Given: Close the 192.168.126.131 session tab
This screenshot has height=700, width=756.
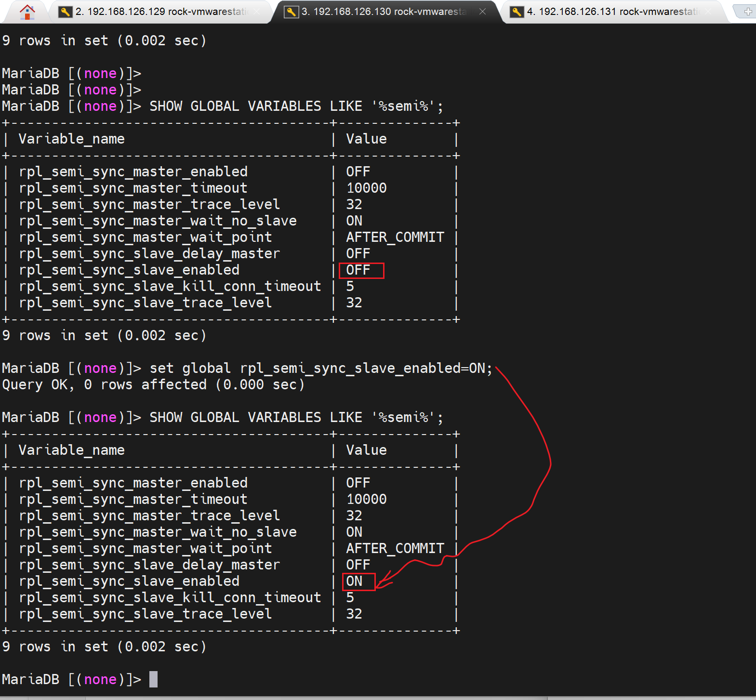Looking at the screenshot, I should [708, 12].
